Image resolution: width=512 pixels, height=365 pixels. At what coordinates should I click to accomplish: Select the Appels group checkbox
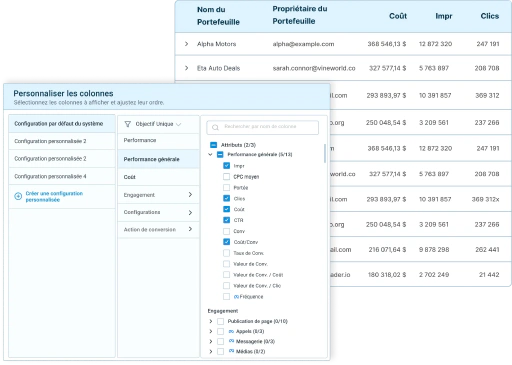pos(220,331)
